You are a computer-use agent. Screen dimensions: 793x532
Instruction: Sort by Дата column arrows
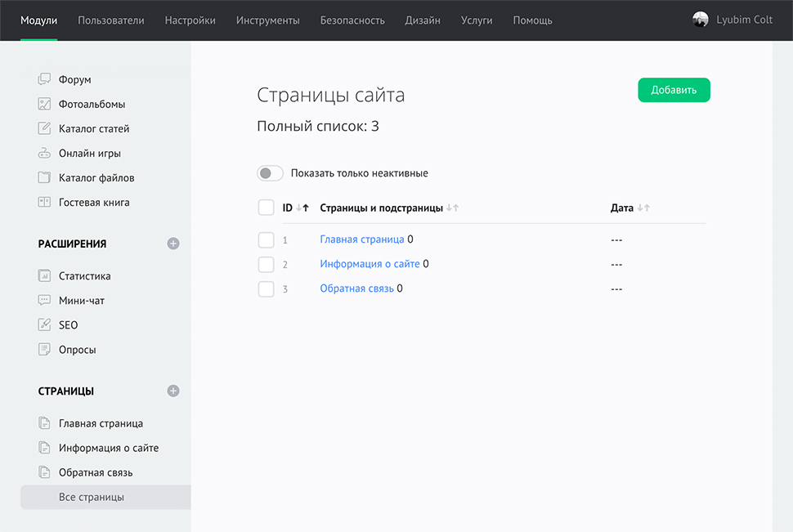643,208
